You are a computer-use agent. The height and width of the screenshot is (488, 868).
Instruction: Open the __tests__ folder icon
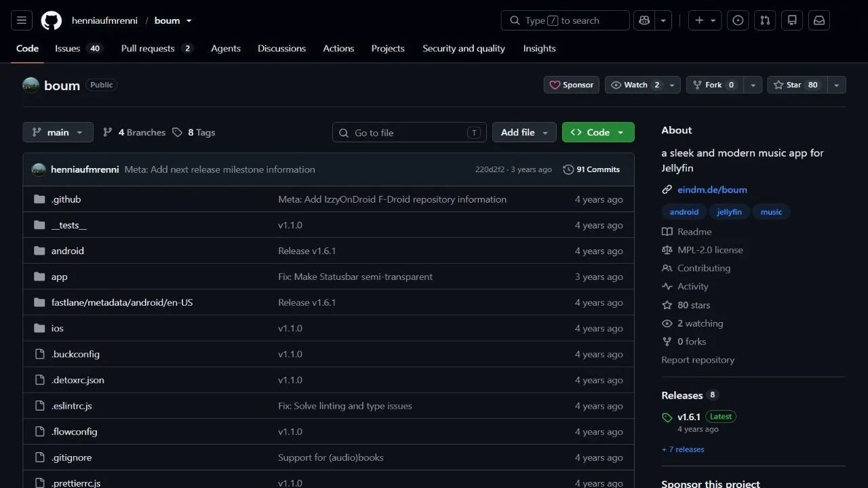tap(39, 225)
